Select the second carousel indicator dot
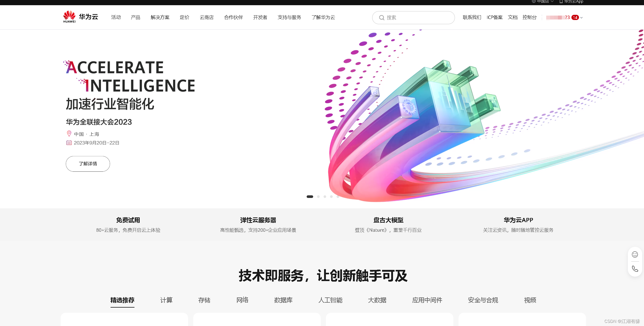 tap(318, 197)
